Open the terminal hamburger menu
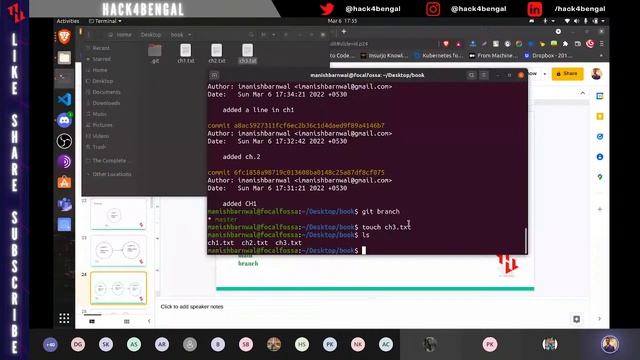Screen dimensions: 640x360 coord(484,75)
